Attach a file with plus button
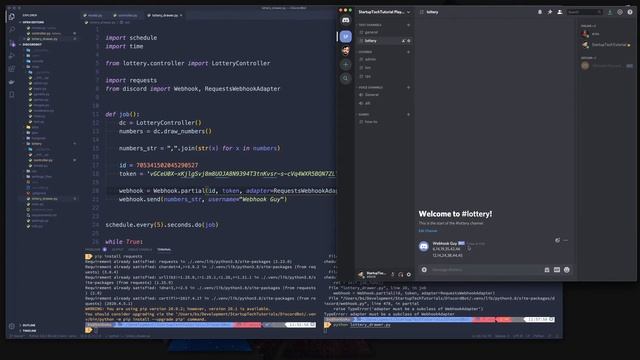Image resolution: width=640 pixels, height=360 pixels. click(424, 270)
